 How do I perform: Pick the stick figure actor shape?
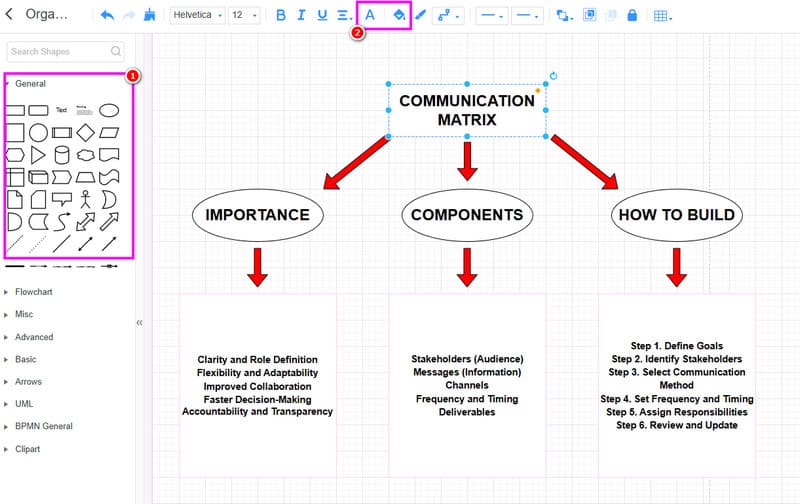point(86,198)
